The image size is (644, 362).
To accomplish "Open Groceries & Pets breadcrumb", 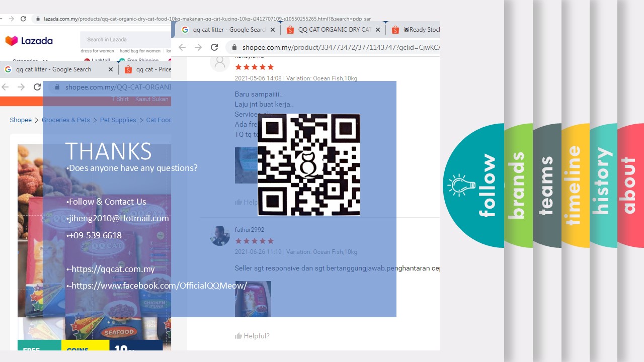I will pyautogui.click(x=66, y=120).
